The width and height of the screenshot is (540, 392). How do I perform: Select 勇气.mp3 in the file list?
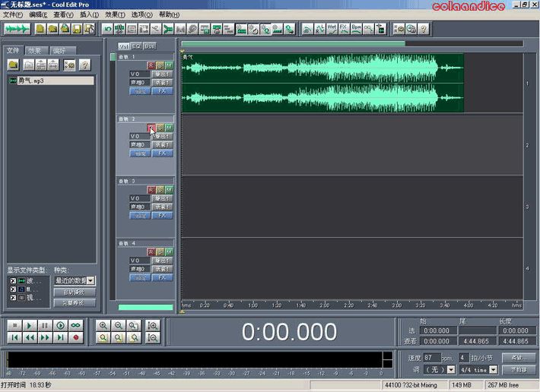coord(30,81)
